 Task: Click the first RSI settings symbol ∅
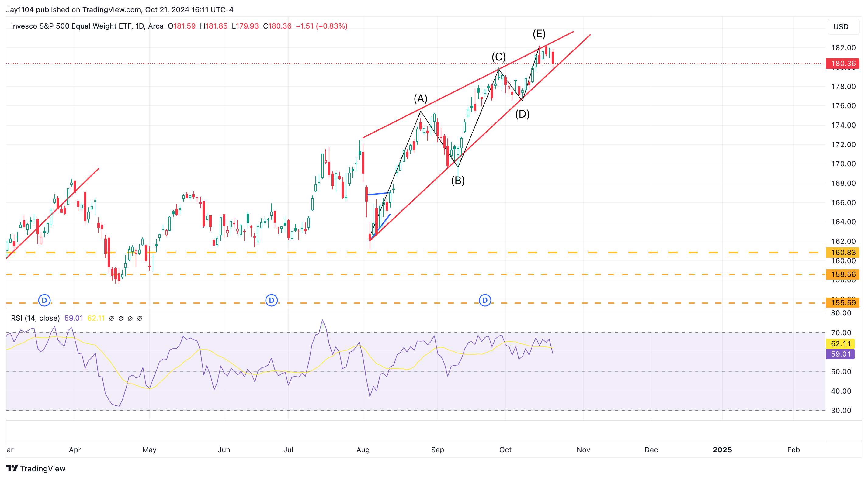(x=112, y=318)
